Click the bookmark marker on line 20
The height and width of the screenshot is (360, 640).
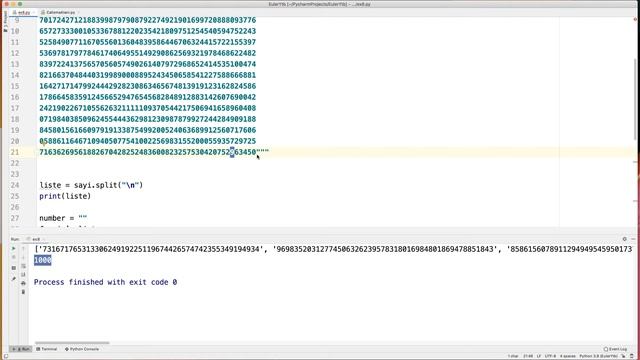click(x=44, y=143)
